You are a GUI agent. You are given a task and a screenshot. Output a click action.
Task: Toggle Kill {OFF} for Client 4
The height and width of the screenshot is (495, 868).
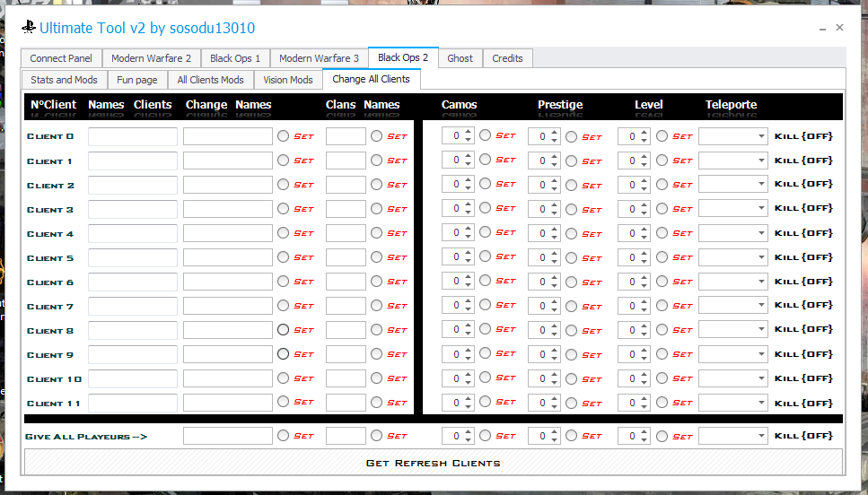pos(803,233)
